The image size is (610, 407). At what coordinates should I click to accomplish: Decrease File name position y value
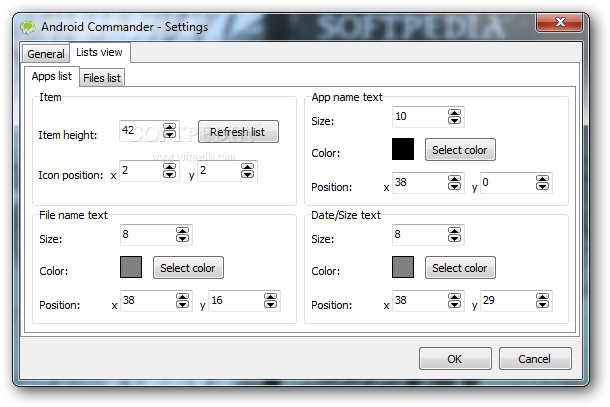(x=270, y=304)
